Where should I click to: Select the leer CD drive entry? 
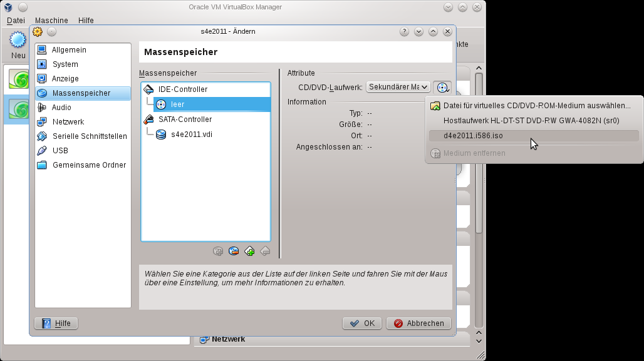click(x=212, y=104)
